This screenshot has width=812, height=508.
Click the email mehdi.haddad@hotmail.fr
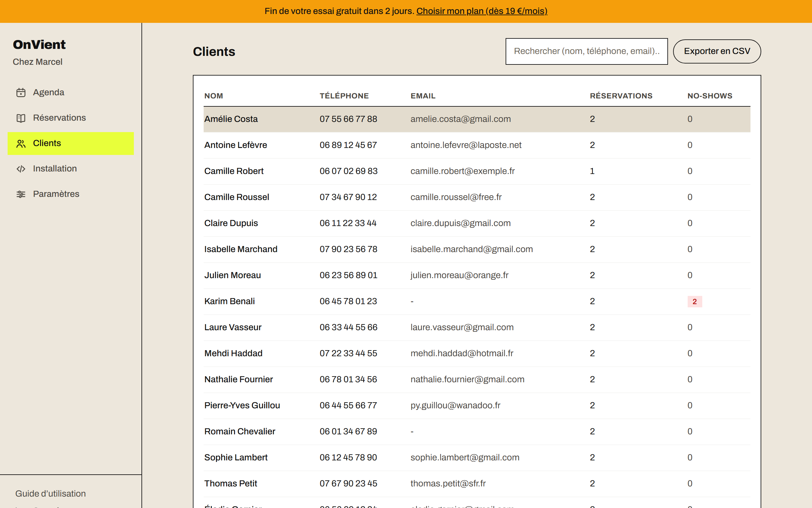click(x=462, y=353)
